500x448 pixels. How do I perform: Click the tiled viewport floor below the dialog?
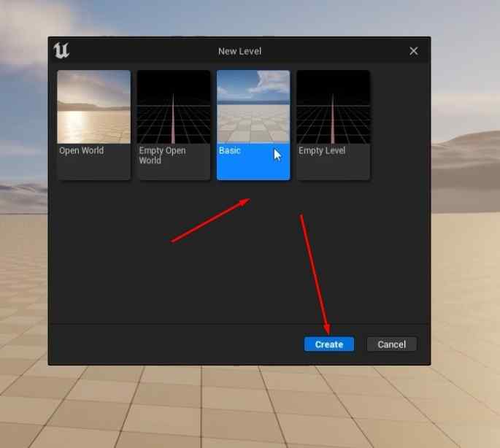point(250,406)
